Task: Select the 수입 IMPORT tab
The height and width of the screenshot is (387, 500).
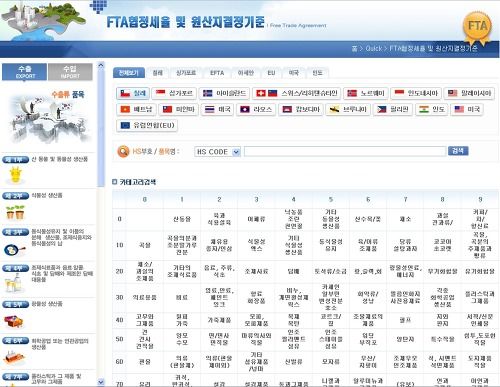Action: point(70,72)
